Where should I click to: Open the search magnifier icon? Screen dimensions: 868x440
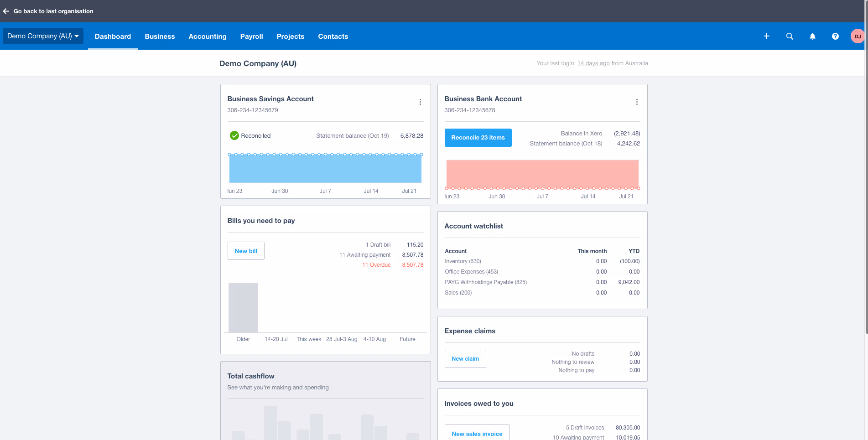click(790, 36)
